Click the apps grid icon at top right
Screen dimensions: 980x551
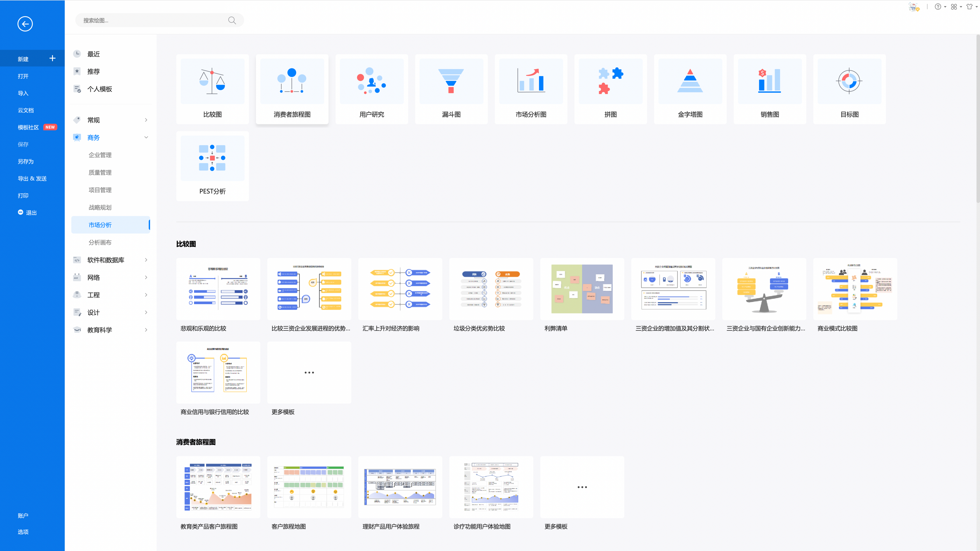(x=954, y=7)
